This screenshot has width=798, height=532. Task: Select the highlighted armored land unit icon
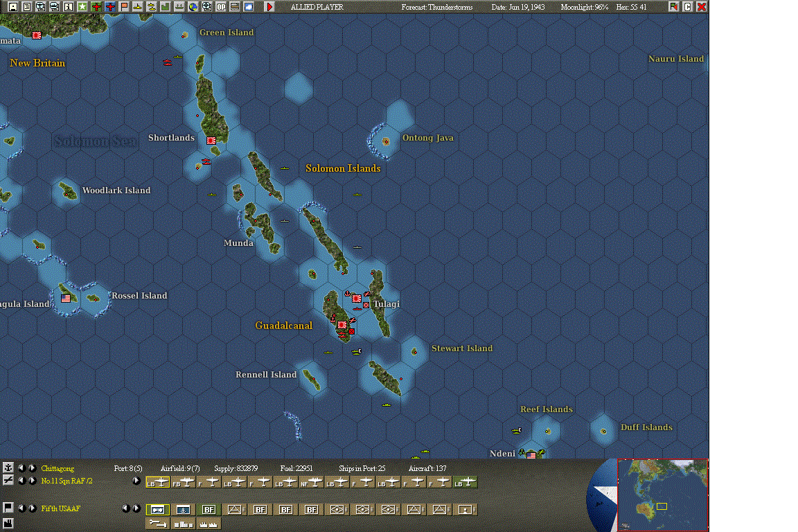(x=158, y=509)
